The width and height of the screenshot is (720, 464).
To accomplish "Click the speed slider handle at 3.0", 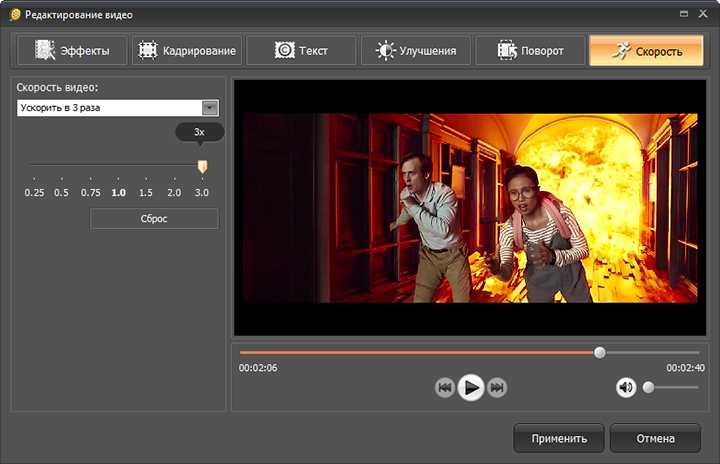I will point(202,166).
